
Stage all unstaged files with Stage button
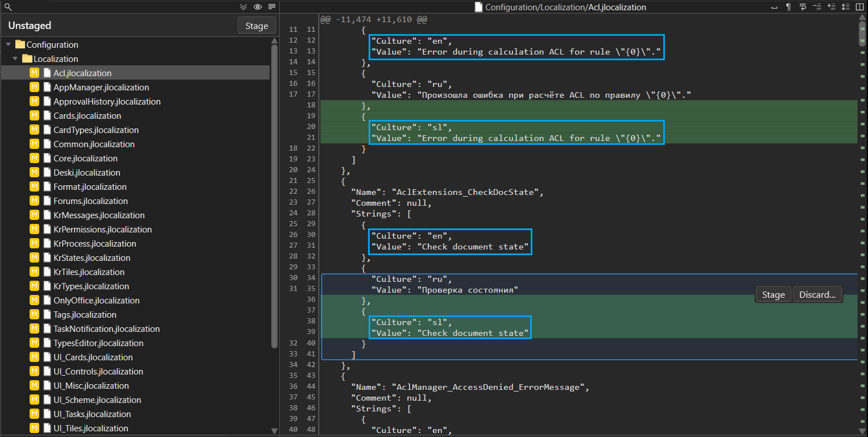[x=257, y=26]
